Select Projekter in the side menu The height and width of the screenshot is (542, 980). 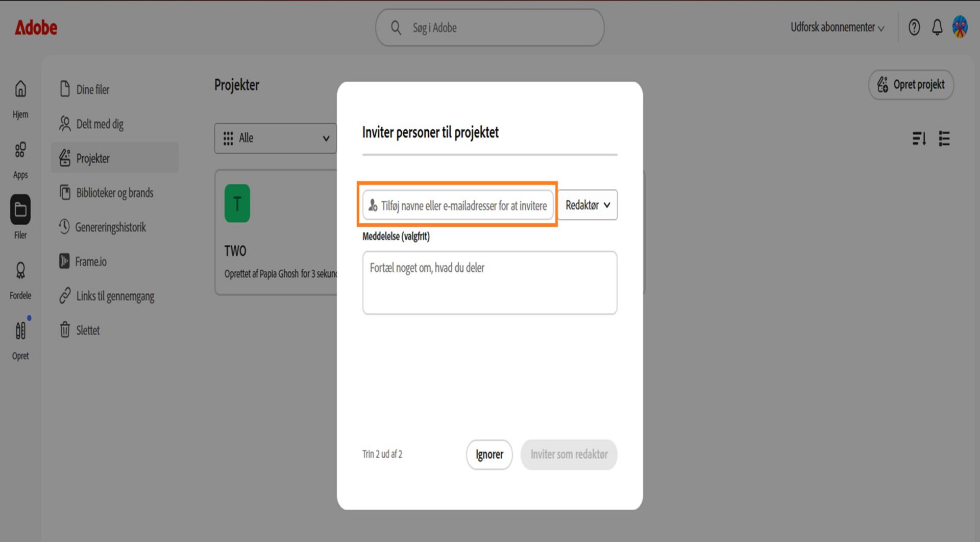[115, 158]
